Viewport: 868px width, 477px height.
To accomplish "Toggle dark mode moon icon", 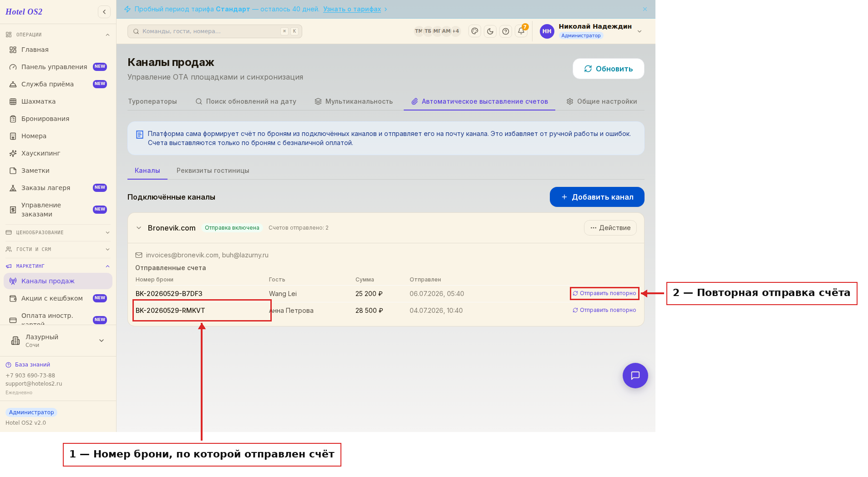I will [x=490, y=31].
